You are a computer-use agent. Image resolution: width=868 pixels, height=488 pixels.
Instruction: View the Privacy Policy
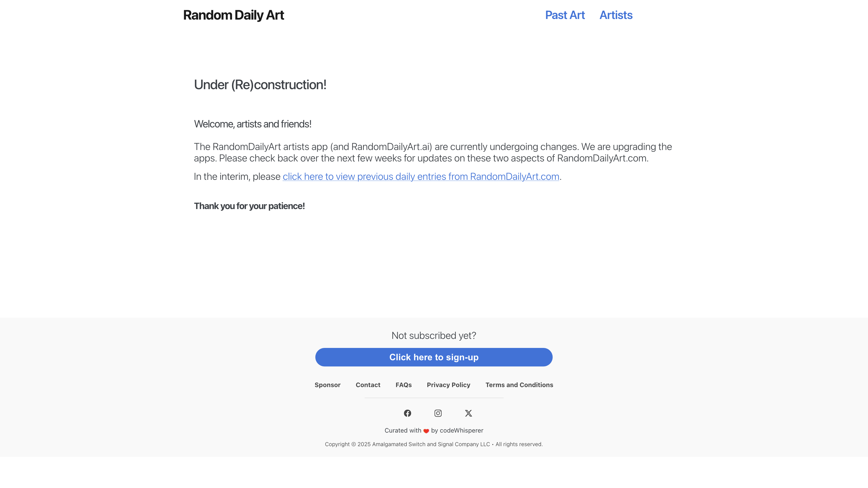448,385
